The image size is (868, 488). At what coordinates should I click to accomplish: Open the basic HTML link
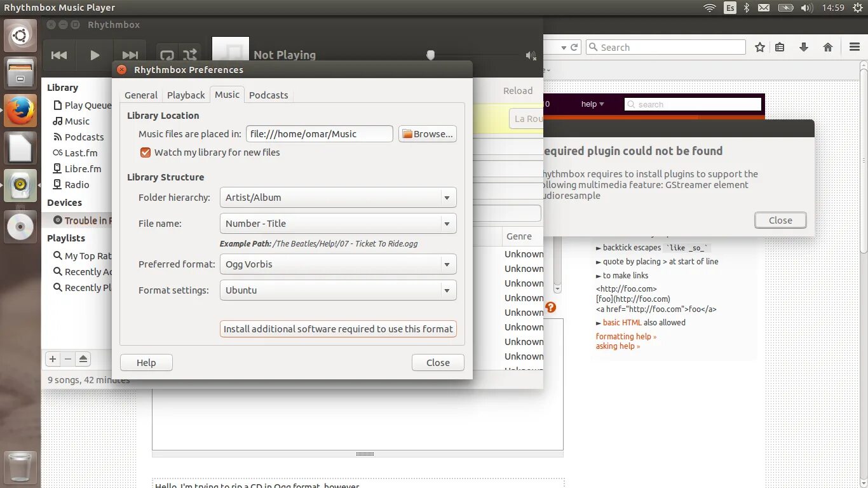click(x=622, y=323)
